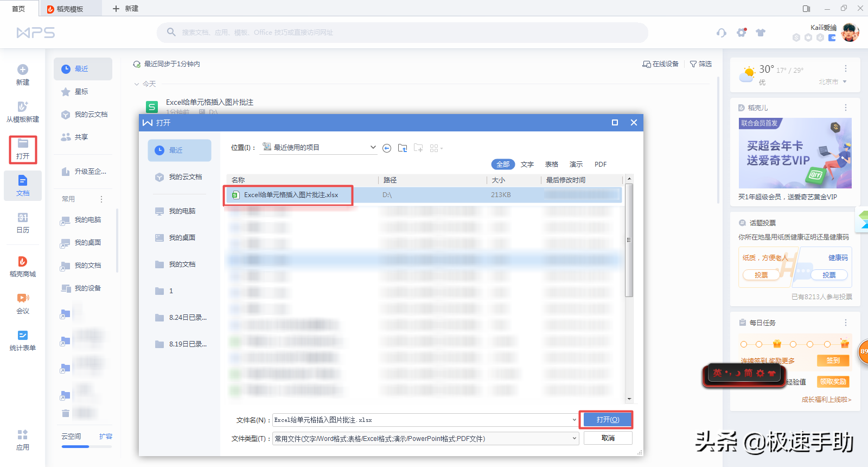Click the new folder icon in dialog

[418, 148]
